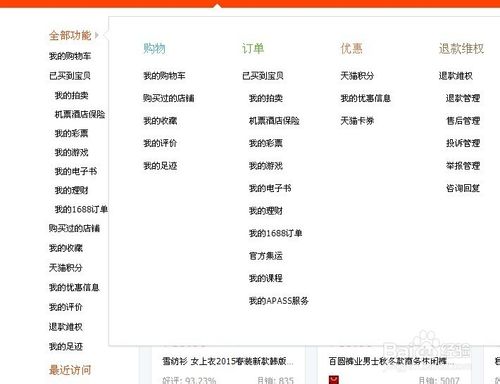Open the 退款管理 link
The height and width of the screenshot is (384, 500).
[x=463, y=98]
